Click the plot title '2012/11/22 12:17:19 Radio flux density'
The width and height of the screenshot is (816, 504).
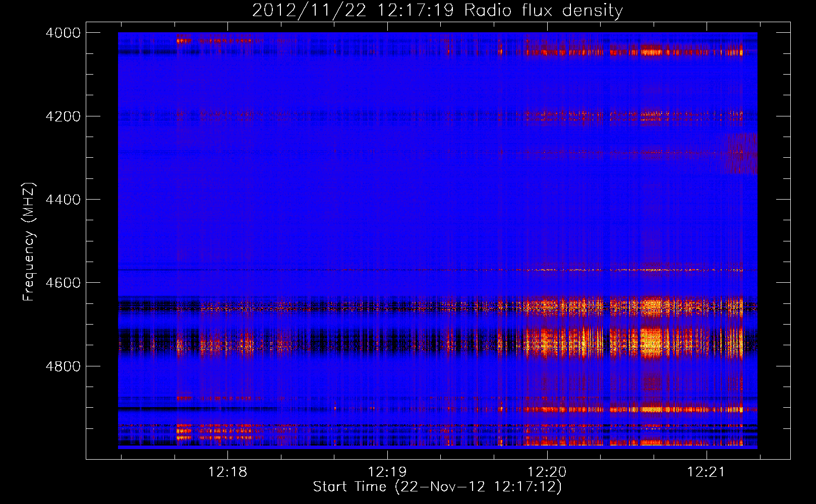[437, 10]
